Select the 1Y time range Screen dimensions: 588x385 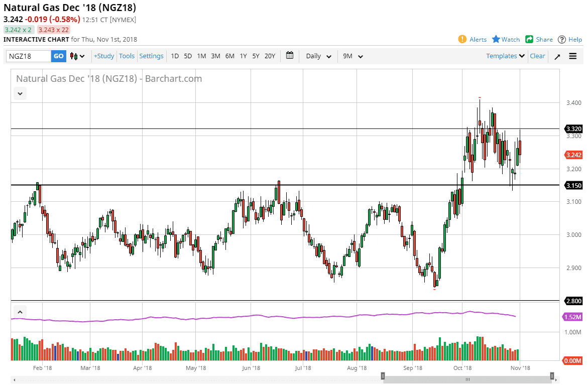pos(244,56)
